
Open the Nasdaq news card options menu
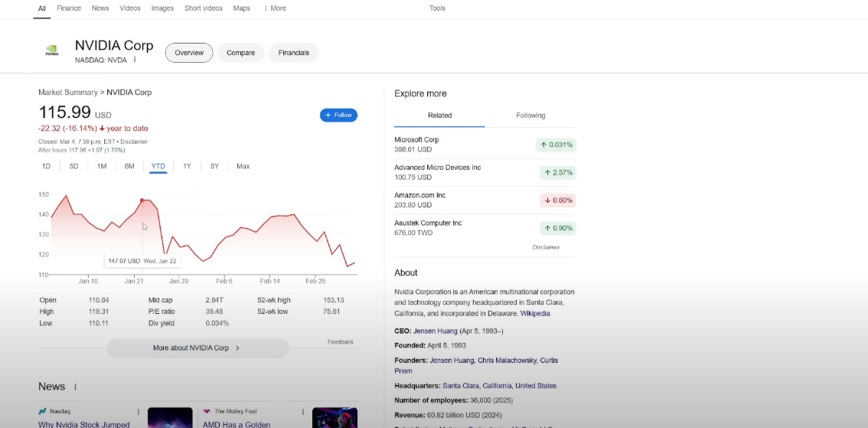[x=139, y=412]
